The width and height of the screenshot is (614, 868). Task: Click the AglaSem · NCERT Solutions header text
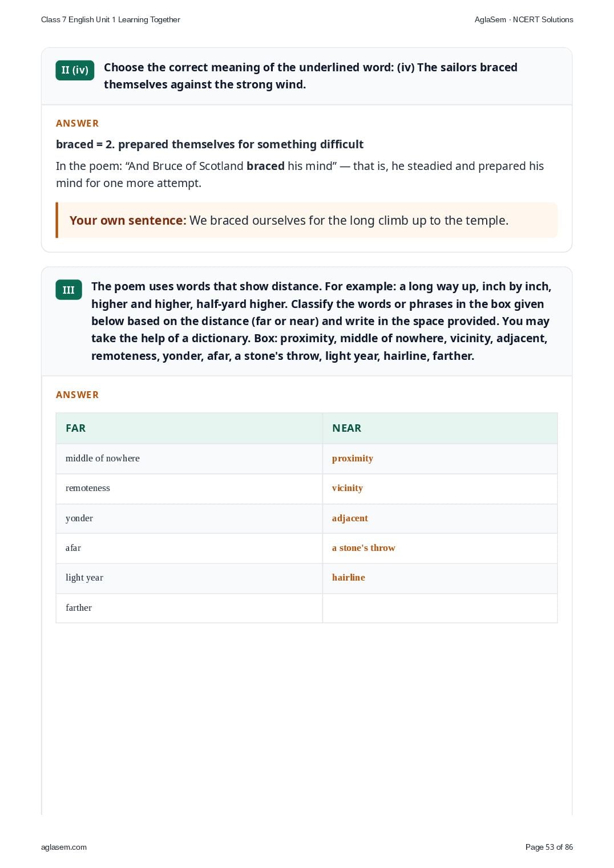[x=524, y=19]
